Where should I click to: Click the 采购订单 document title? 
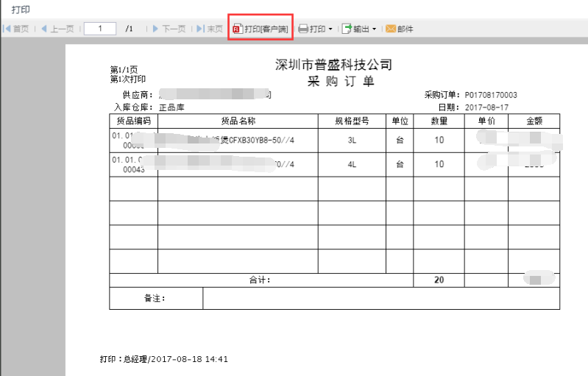pos(333,82)
